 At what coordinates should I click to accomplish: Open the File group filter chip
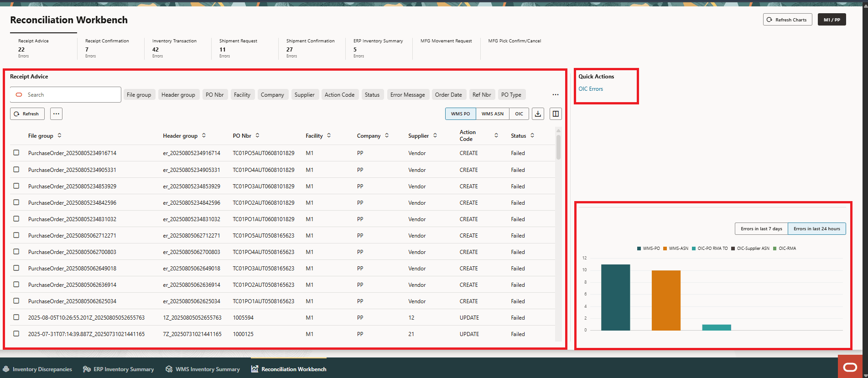coord(139,95)
